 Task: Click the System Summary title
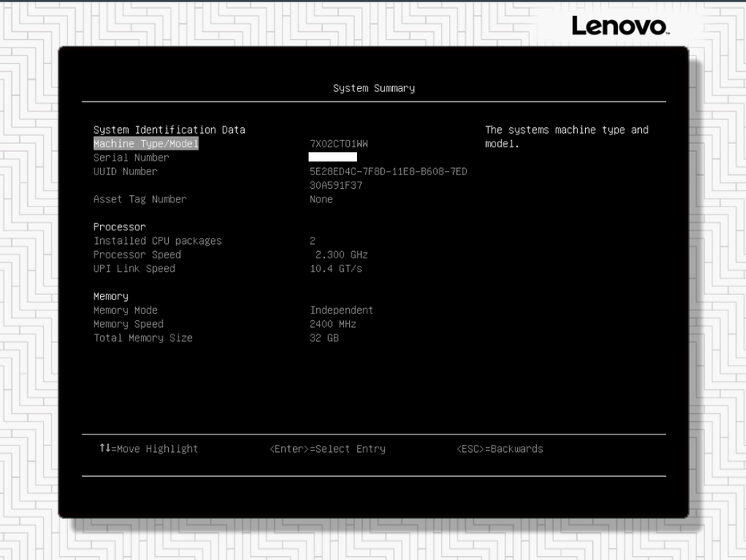click(x=374, y=89)
